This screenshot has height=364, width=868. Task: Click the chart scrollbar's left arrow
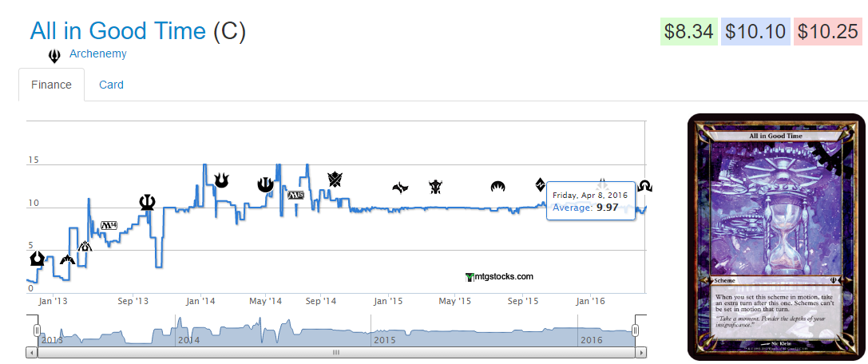pyautogui.click(x=32, y=352)
